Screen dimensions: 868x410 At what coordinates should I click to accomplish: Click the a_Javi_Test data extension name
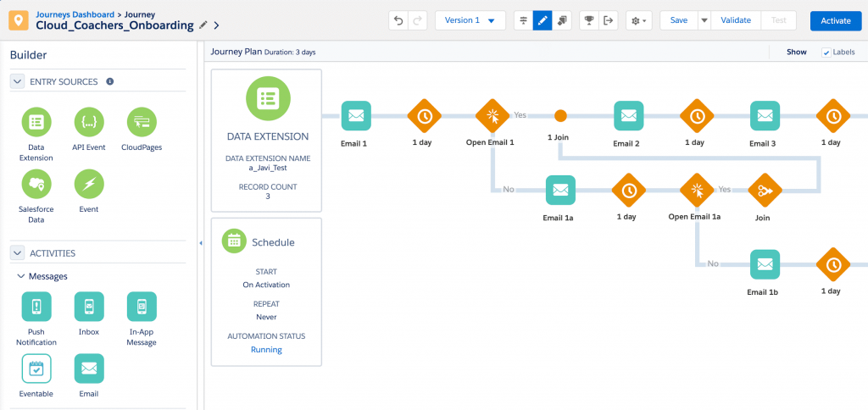pos(268,168)
